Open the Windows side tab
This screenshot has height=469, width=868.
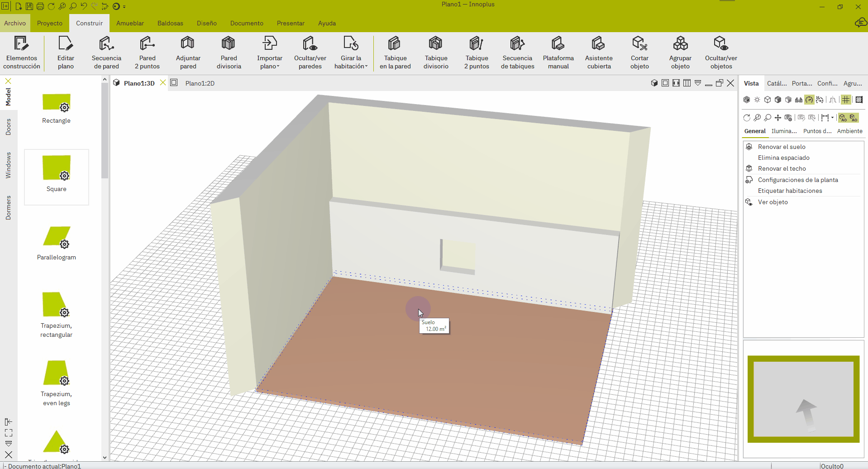tap(8, 165)
